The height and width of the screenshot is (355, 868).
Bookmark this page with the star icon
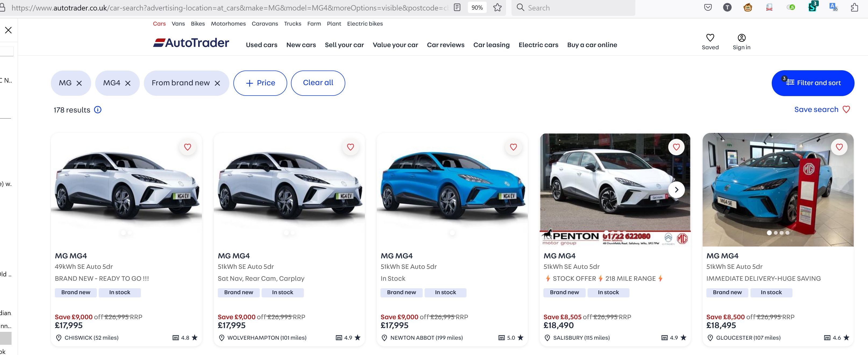coord(497,8)
